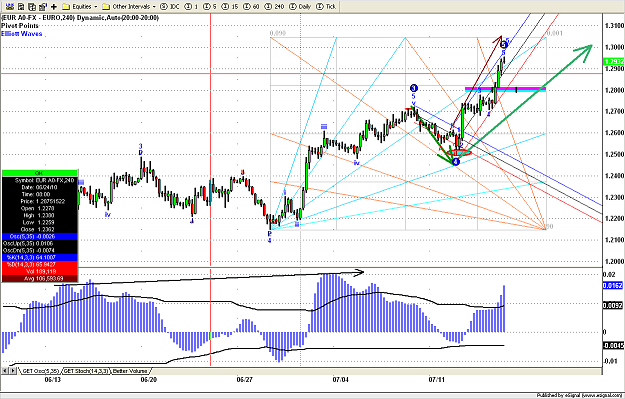Switch to the Daily interval
The width and height of the screenshot is (625, 399).
300,6
